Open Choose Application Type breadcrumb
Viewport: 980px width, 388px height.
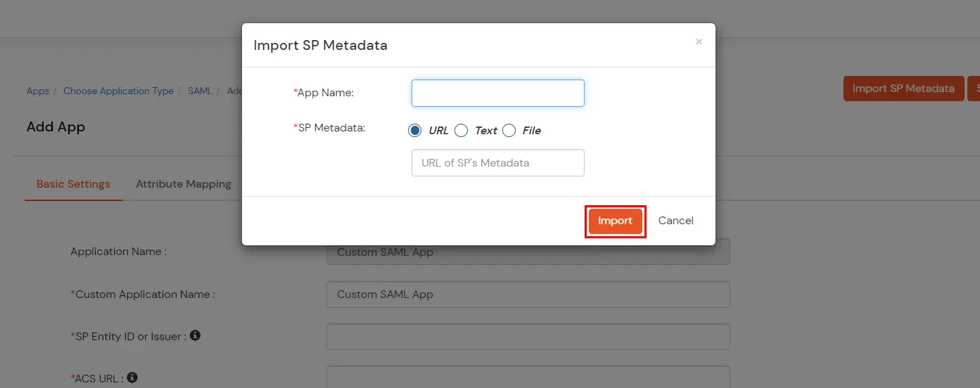click(118, 91)
